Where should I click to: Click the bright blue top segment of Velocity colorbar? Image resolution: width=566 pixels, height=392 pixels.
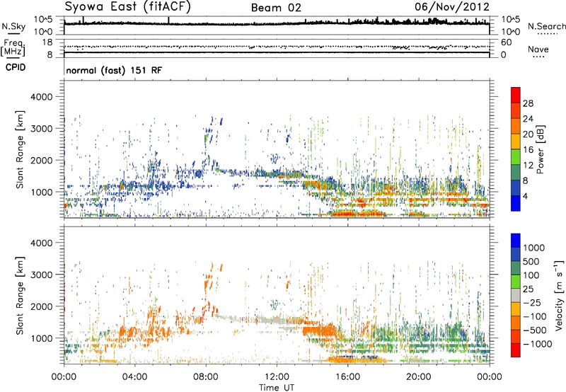(x=516, y=241)
